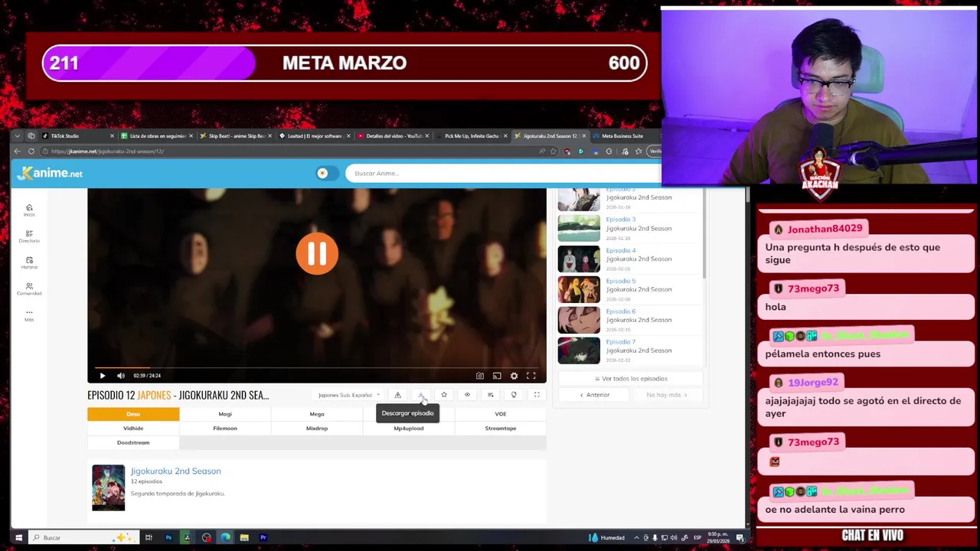Open Photoshop from the taskbar

point(168,538)
